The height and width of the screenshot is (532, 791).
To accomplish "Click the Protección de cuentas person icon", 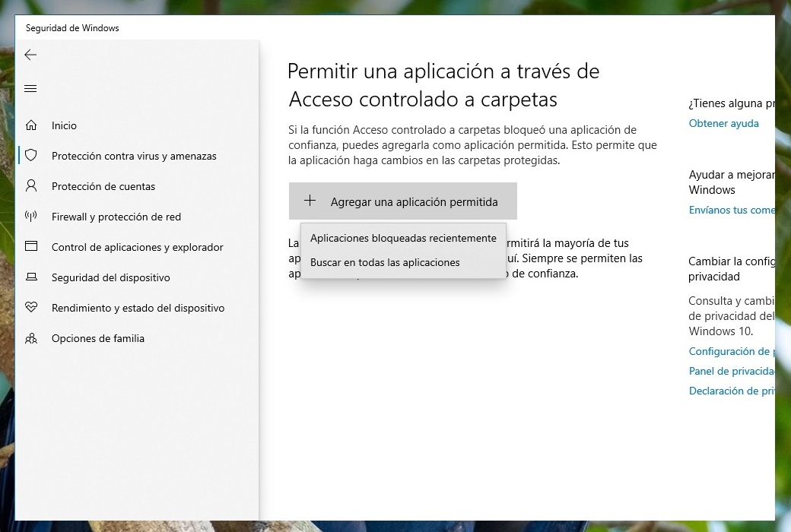I will click(x=30, y=186).
